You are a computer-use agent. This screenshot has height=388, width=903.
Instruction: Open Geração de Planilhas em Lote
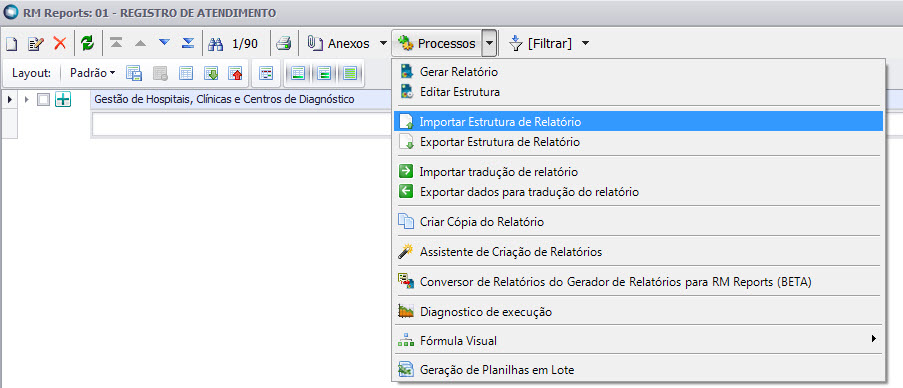pyautogui.click(x=637, y=370)
